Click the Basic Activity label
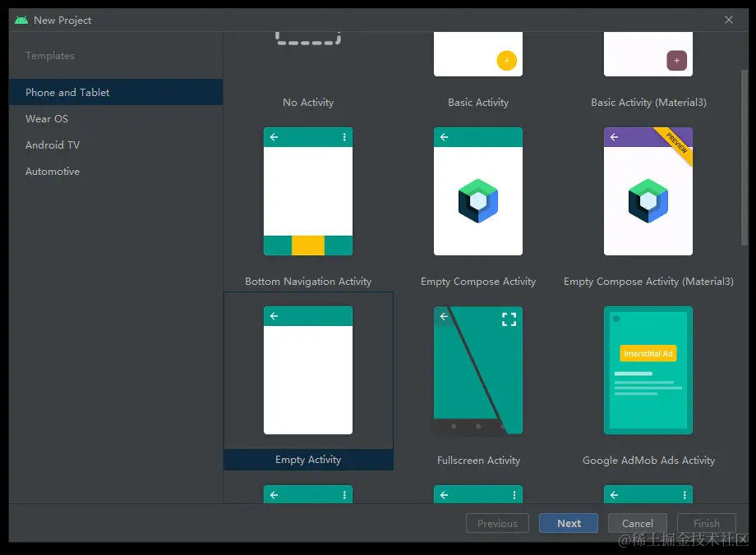 [478, 103]
